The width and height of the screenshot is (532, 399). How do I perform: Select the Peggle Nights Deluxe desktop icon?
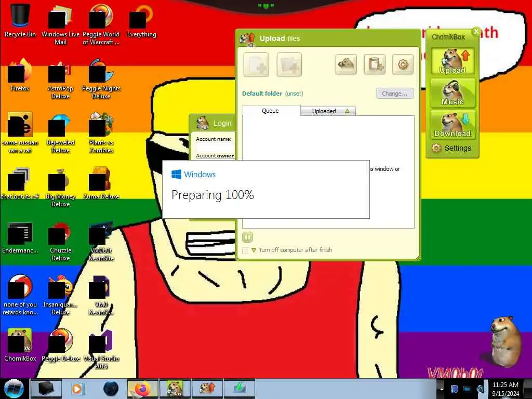(x=101, y=78)
